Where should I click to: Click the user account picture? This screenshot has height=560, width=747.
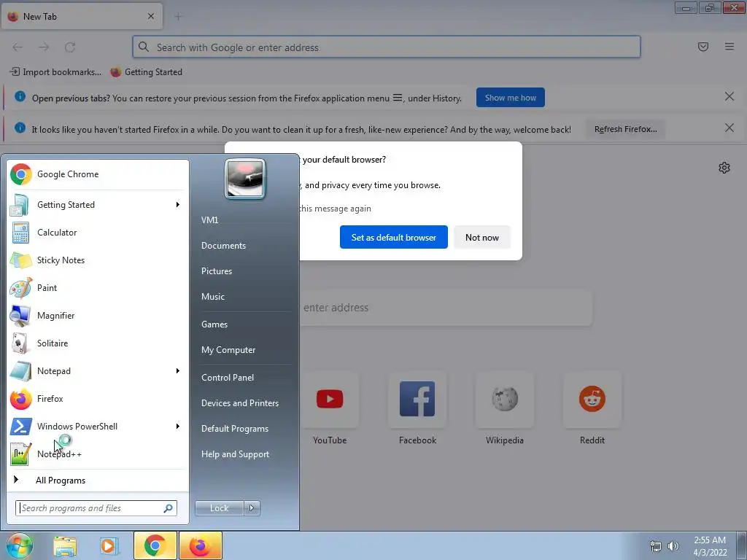pos(245,179)
